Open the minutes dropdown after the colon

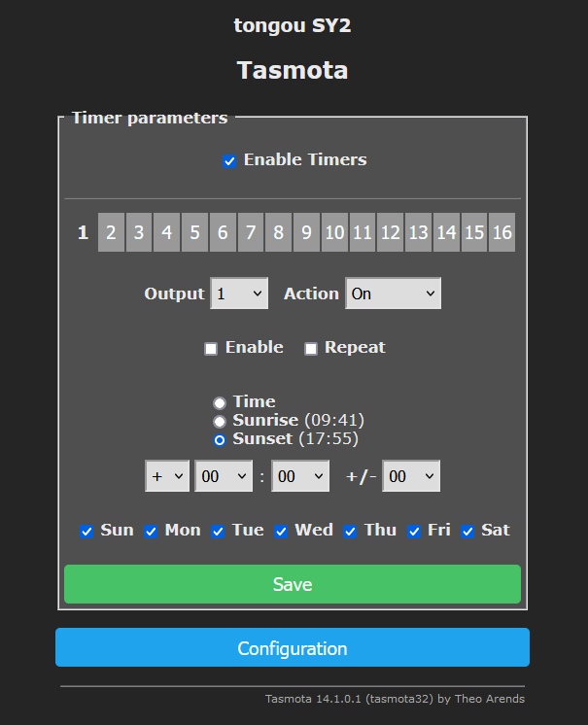point(300,476)
